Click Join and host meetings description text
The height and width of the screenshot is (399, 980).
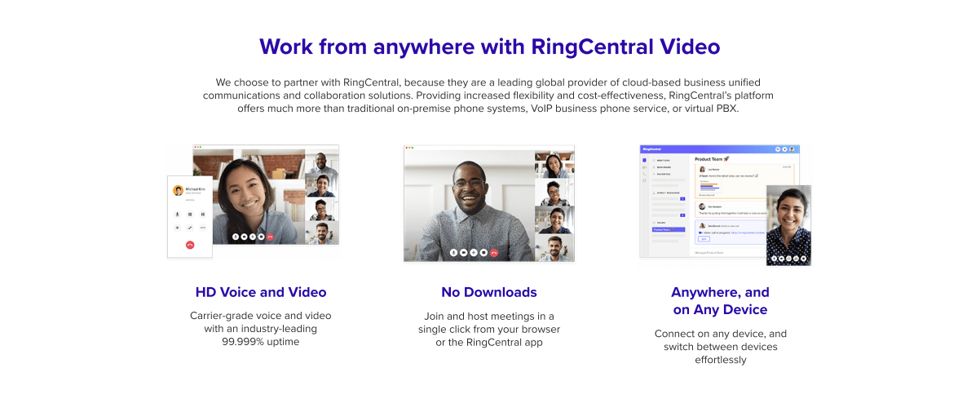coord(489,329)
